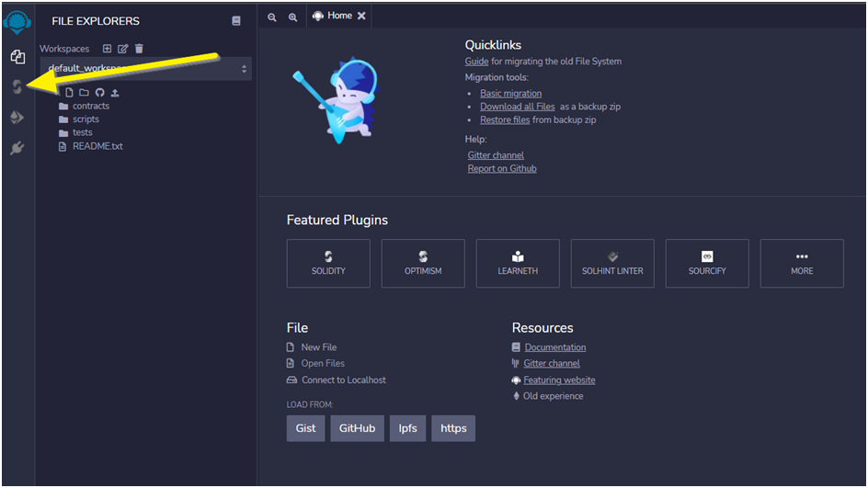868x488 pixels.
Task: Activate the SOLHINT LINTER plugin
Action: point(612,264)
